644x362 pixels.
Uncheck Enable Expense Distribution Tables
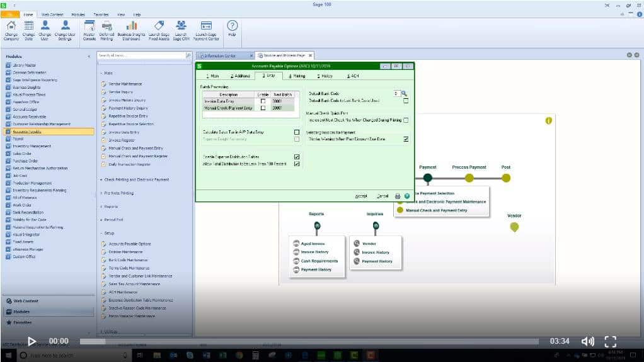[x=297, y=156]
